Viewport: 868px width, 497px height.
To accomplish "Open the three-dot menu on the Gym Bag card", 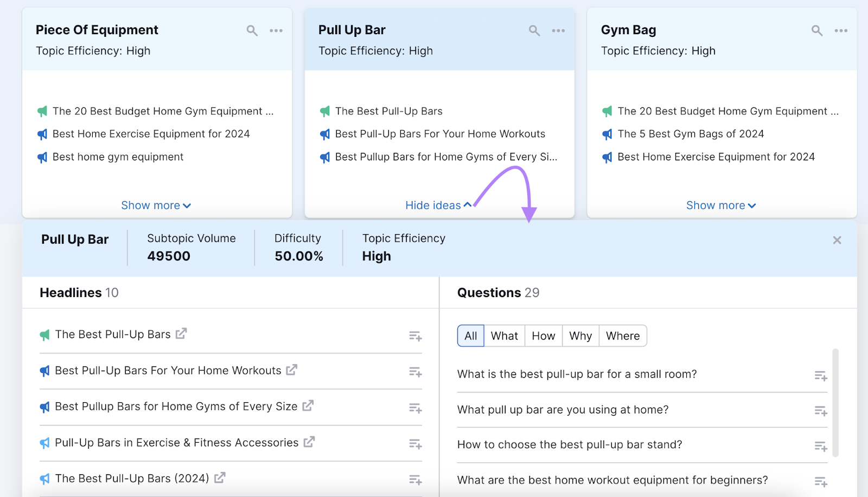I will point(841,30).
